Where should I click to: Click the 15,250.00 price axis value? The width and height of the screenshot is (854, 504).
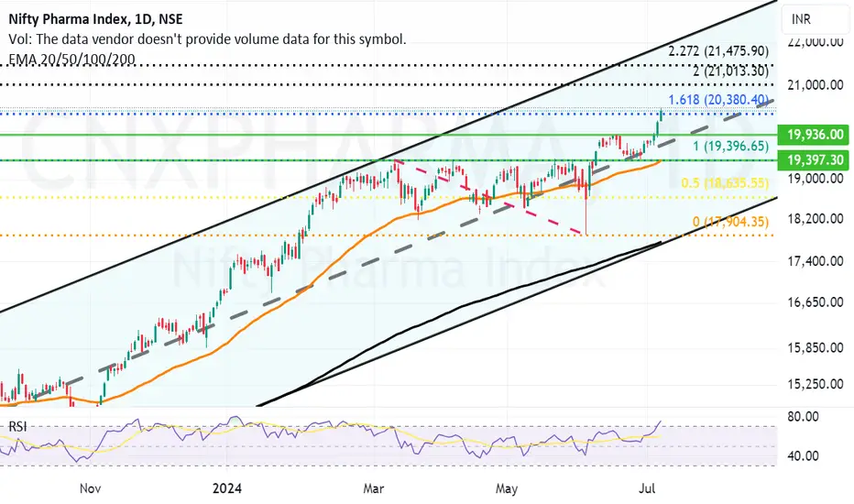coord(816,384)
